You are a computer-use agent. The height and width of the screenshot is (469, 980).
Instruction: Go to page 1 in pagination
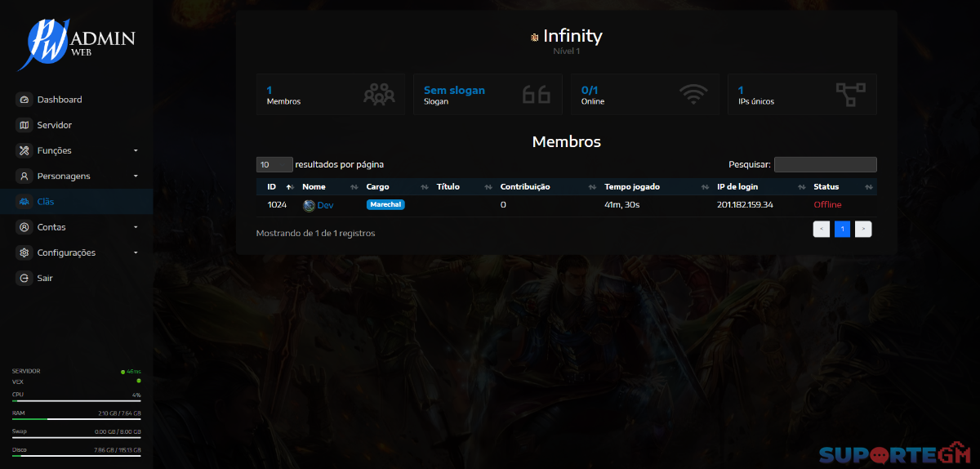click(x=842, y=230)
